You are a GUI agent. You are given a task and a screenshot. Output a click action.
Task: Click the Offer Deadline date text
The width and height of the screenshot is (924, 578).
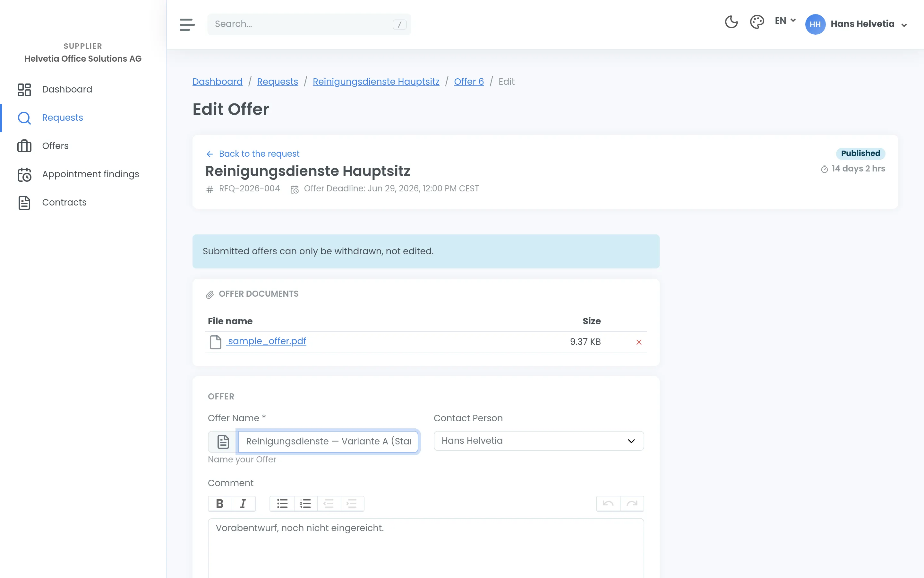pos(391,188)
